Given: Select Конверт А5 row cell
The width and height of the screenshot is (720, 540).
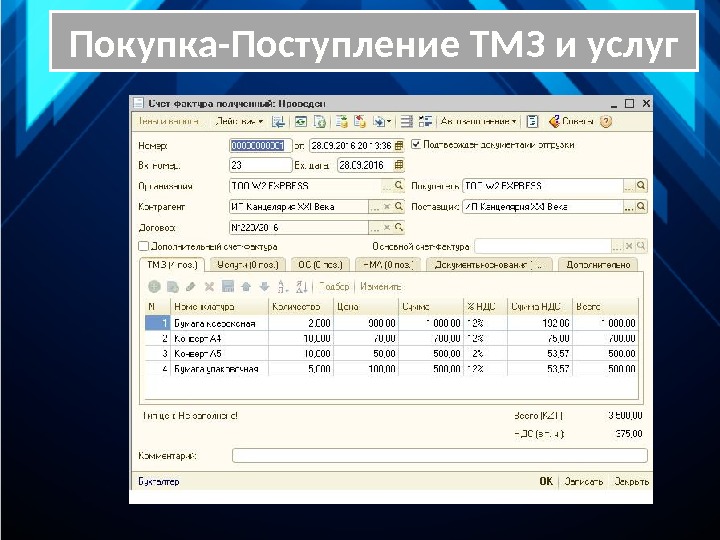Looking at the screenshot, I should tap(219, 354).
